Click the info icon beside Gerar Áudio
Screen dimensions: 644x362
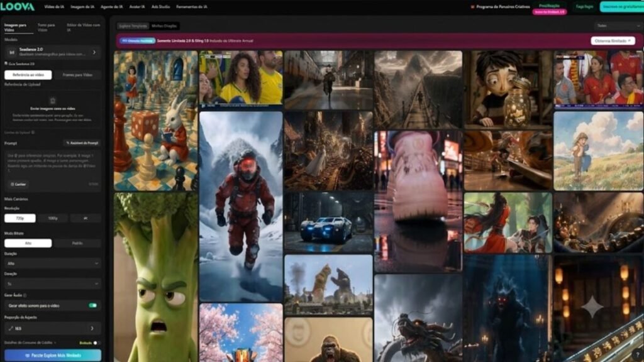pyautogui.click(x=25, y=295)
